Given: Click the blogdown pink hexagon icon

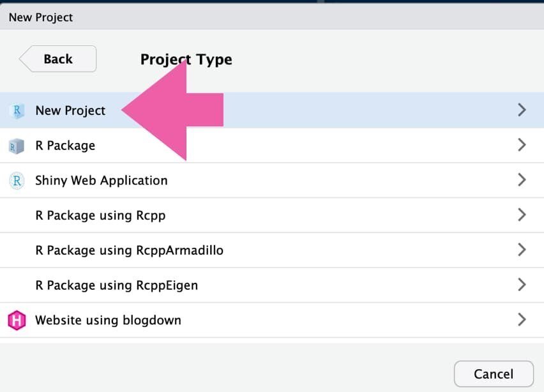Looking at the screenshot, I should click(x=17, y=320).
